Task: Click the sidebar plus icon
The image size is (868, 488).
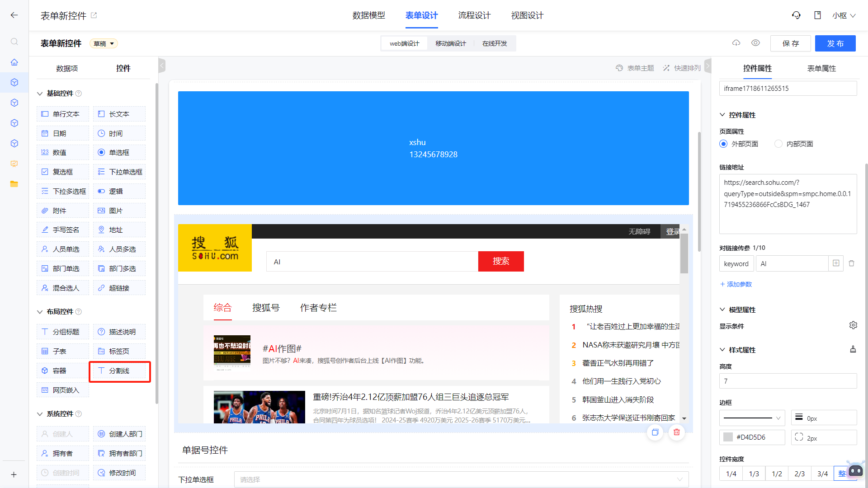Action: point(14,474)
